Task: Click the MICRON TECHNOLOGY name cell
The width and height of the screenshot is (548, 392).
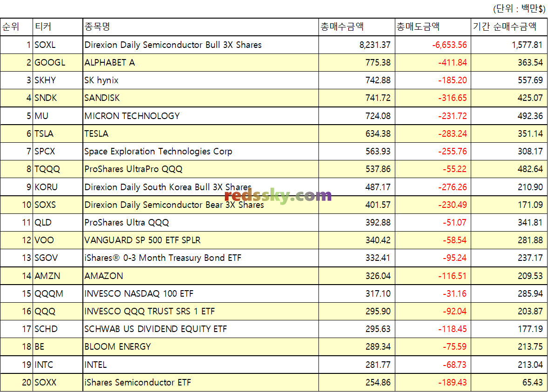Action: click(201, 116)
